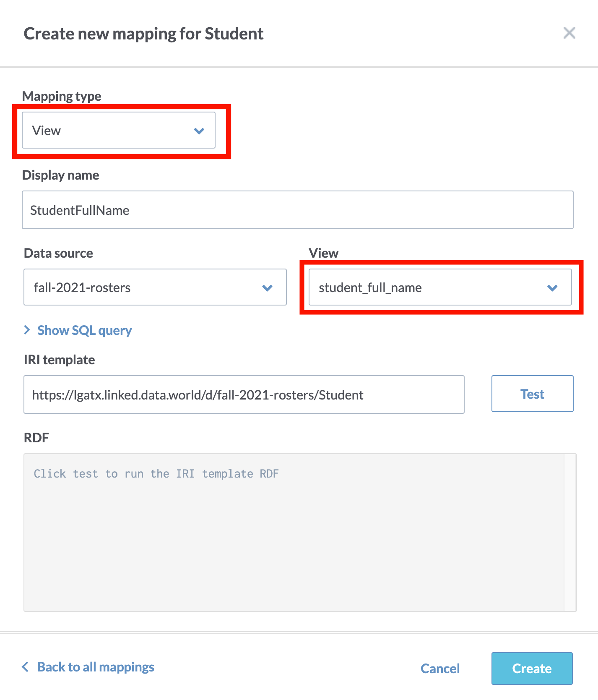
Task: Edit the Display name field
Action: point(298,210)
